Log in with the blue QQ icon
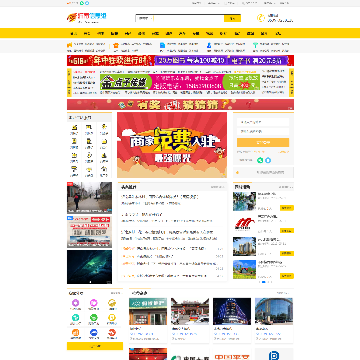 (x=268, y=160)
